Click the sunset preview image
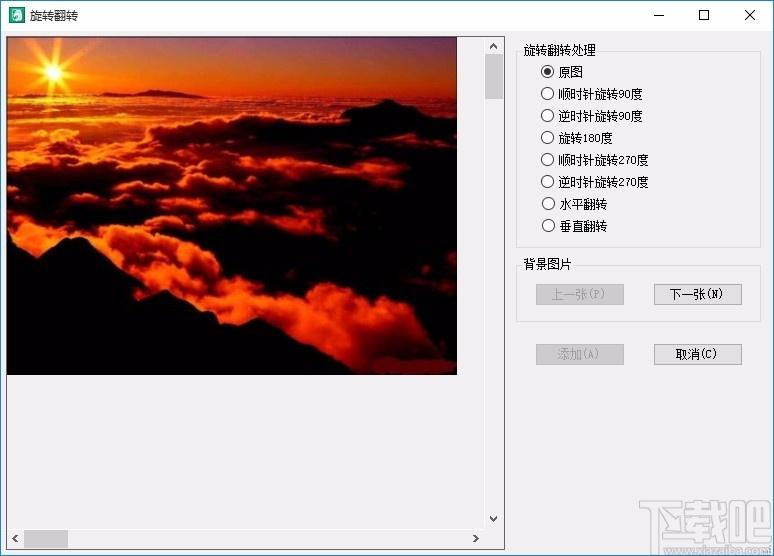 232,206
